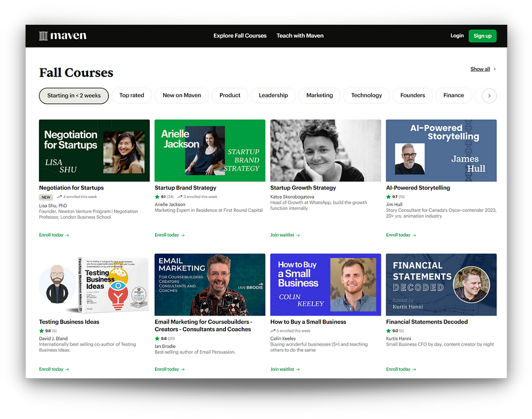Click AI-Powered Storytelling course title

click(418, 187)
